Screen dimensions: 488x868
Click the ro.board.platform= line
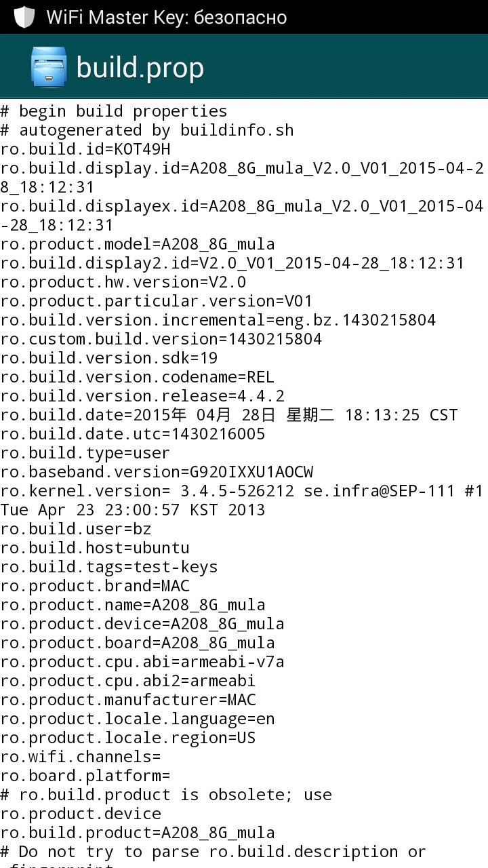pyautogui.click(x=85, y=775)
